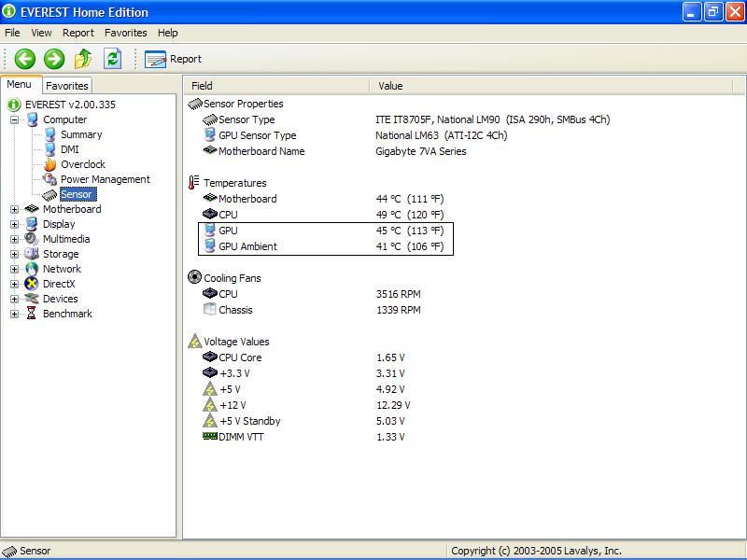747x560 pixels.
Task: Click the Overclock flame icon
Action: 50,164
